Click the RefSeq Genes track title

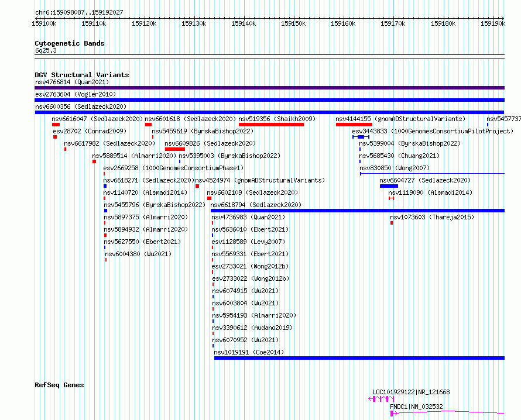point(60,385)
